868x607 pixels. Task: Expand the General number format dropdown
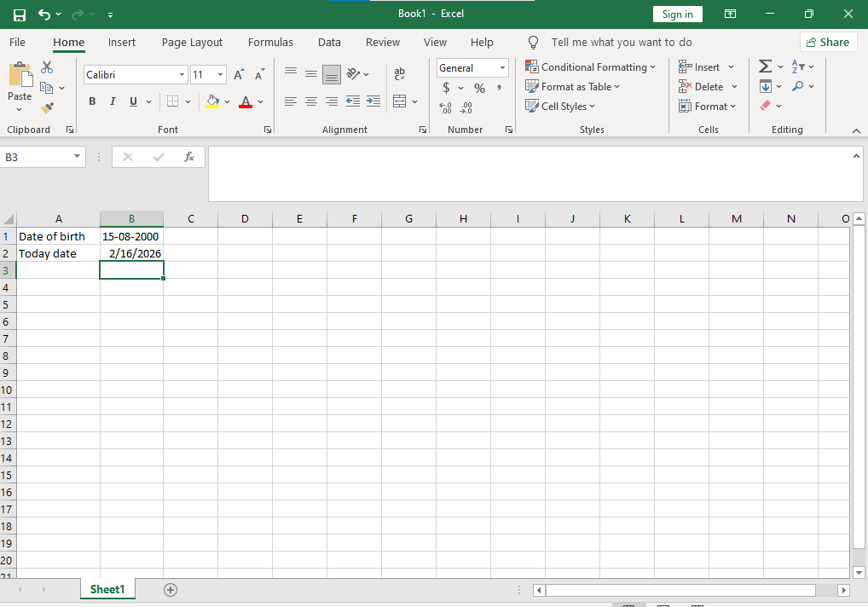(x=502, y=68)
